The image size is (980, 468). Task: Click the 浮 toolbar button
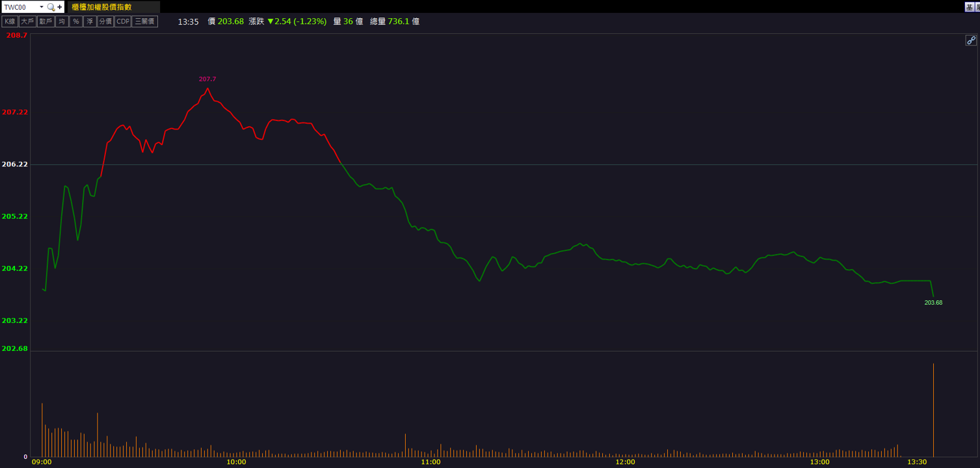pos(90,21)
